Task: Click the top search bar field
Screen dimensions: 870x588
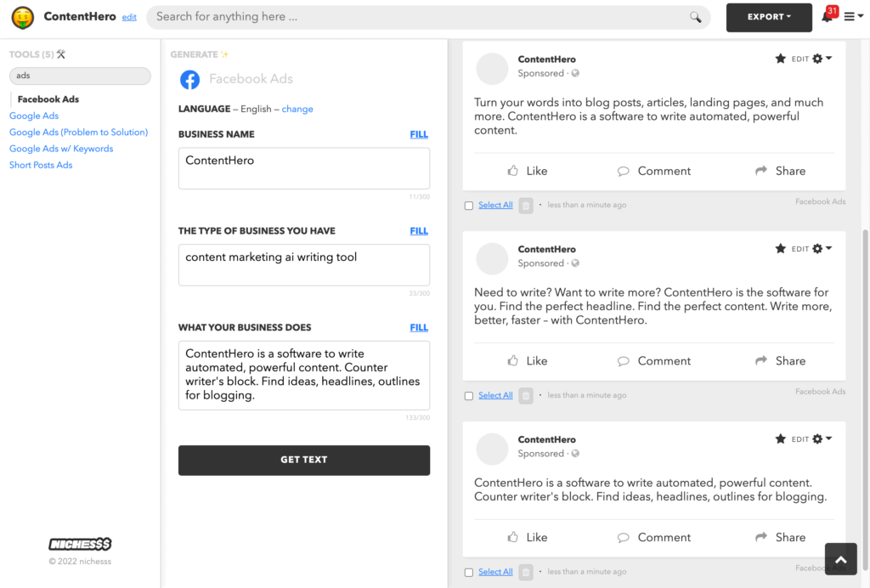Action: click(428, 17)
